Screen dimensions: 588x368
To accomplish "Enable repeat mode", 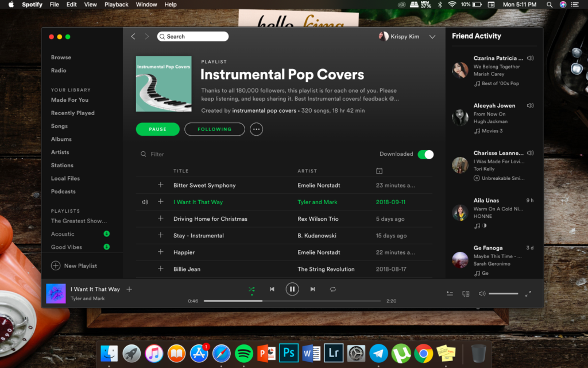I will (333, 289).
